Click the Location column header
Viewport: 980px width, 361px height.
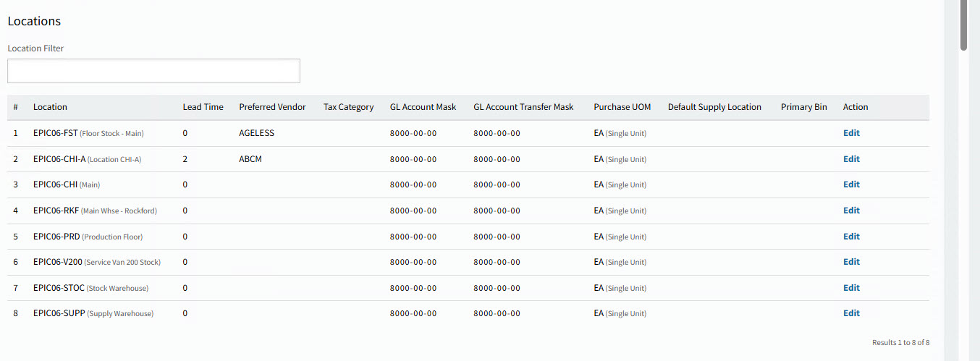(x=50, y=107)
